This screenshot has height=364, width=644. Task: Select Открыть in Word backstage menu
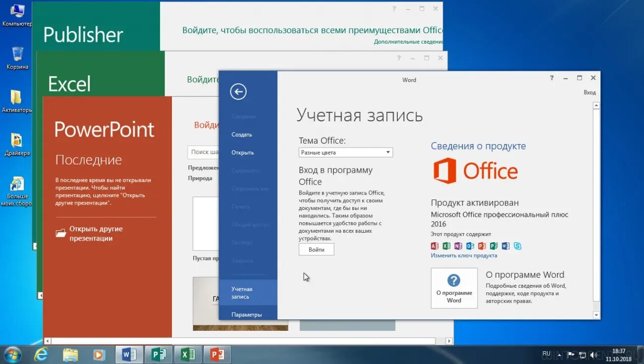click(243, 153)
